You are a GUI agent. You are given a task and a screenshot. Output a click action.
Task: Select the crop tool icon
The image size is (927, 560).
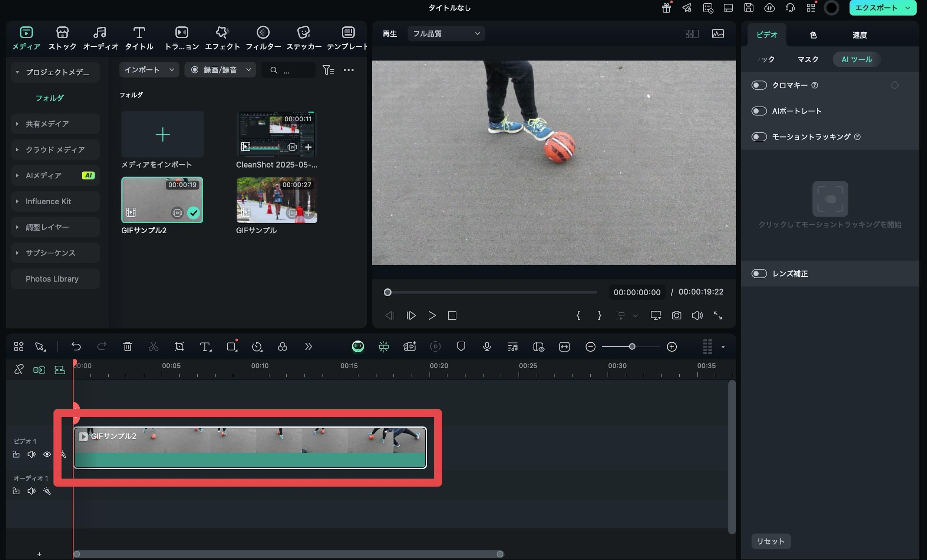tap(179, 347)
